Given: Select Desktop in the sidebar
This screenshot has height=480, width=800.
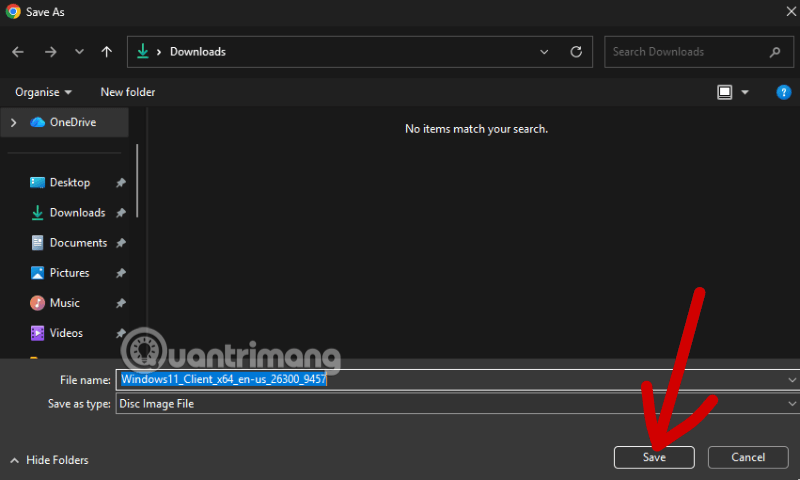Looking at the screenshot, I should tap(70, 183).
